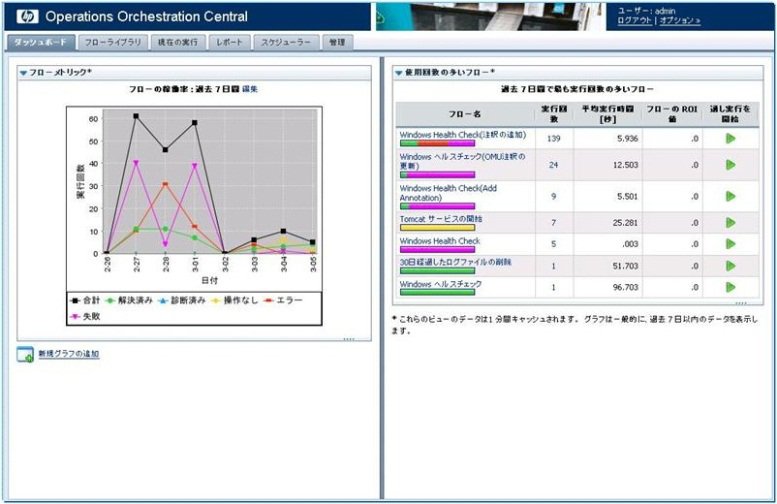
Task: Start the flow with 5 executions
Action: point(730,244)
